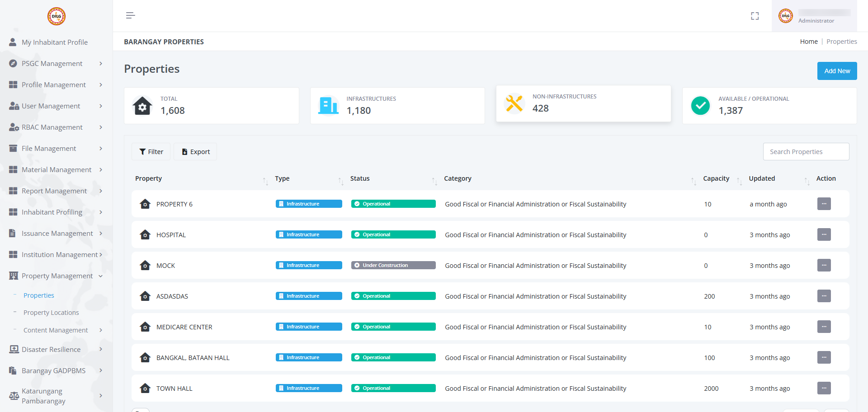Sort table by Property column
The image size is (868, 412).
(265, 181)
